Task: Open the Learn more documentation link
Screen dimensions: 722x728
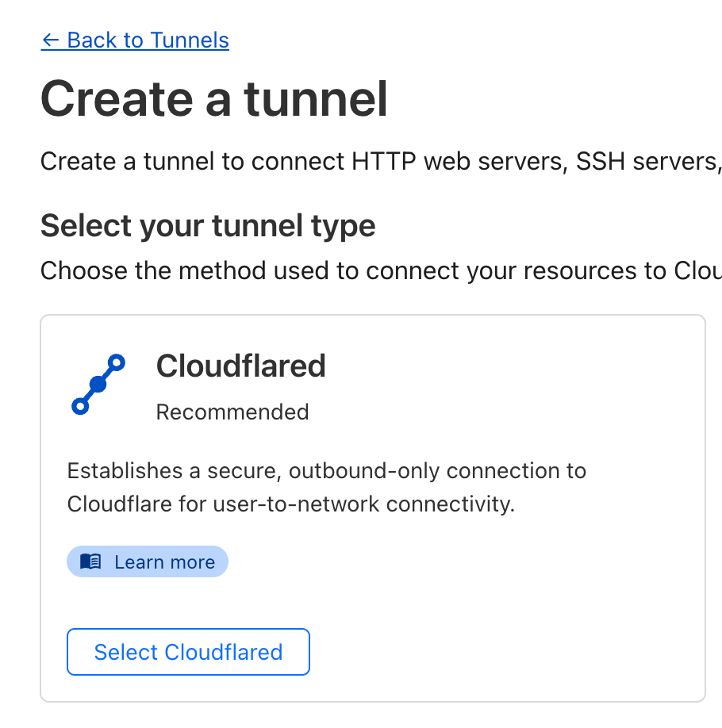Action: click(x=147, y=561)
